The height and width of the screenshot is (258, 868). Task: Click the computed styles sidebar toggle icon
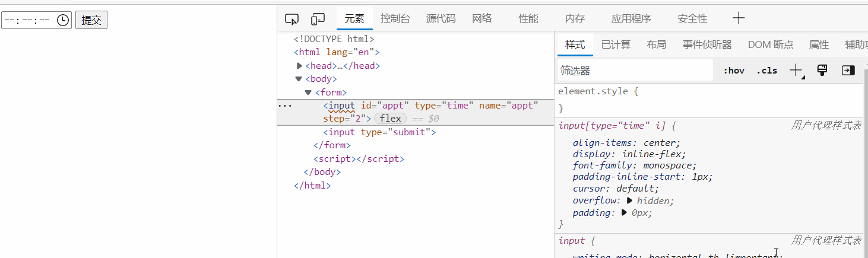click(848, 71)
